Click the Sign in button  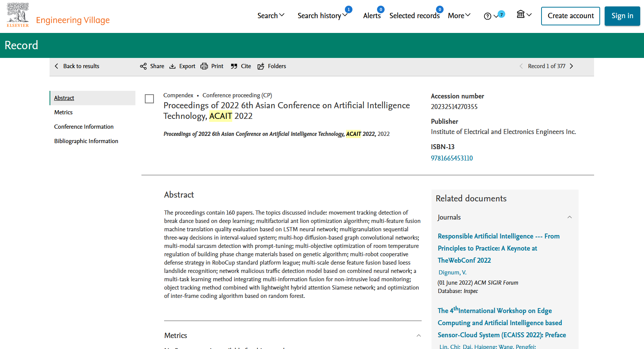(x=622, y=16)
